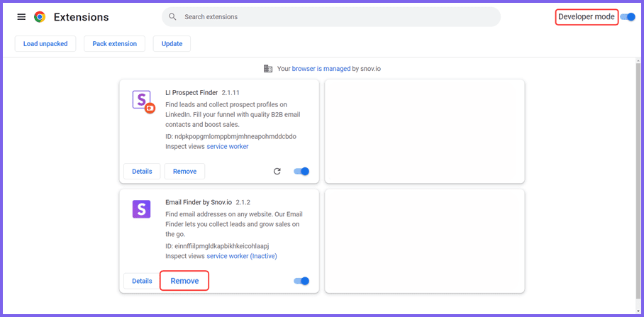Screen dimensions: 644x317
Task: Click Load unpacked button
Action: click(x=45, y=43)
